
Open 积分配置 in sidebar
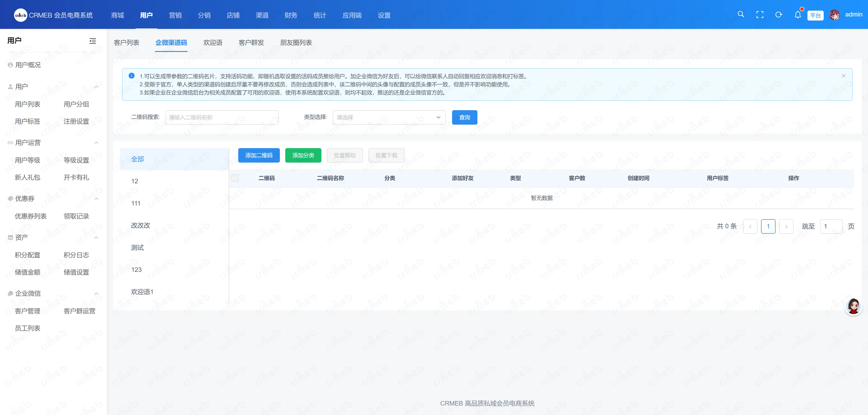(28, 255)
